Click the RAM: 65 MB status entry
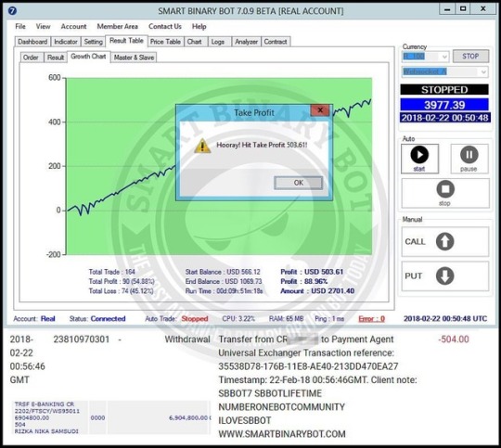The height and width of the screenshot is (448, 501). tap(287, 318)
